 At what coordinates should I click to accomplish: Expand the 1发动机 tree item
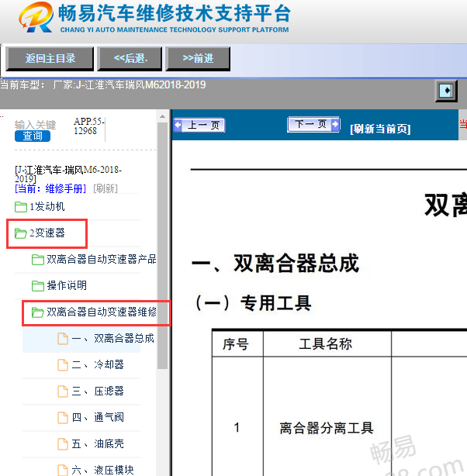(x=47, y=207)
